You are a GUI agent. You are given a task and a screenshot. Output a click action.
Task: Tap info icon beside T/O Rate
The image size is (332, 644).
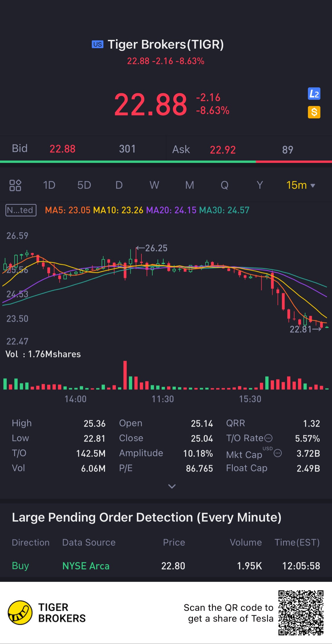pyautogui.click(x=268, y=438)
